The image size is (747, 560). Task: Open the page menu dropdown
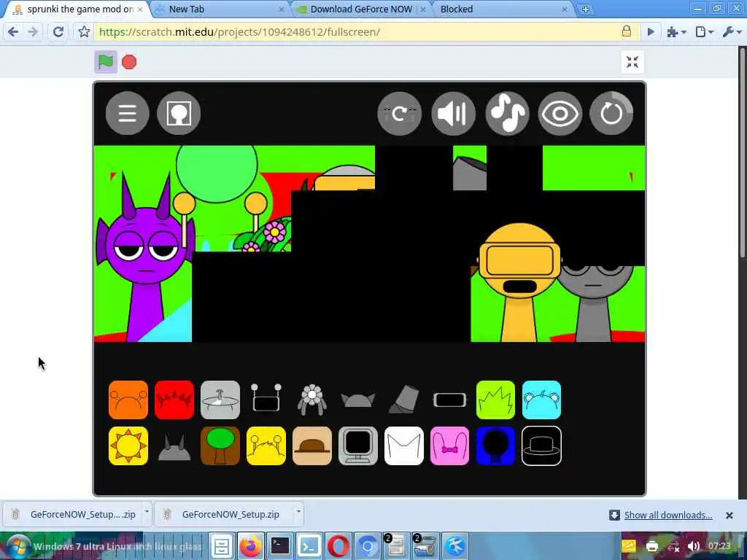tap(704, 32)
